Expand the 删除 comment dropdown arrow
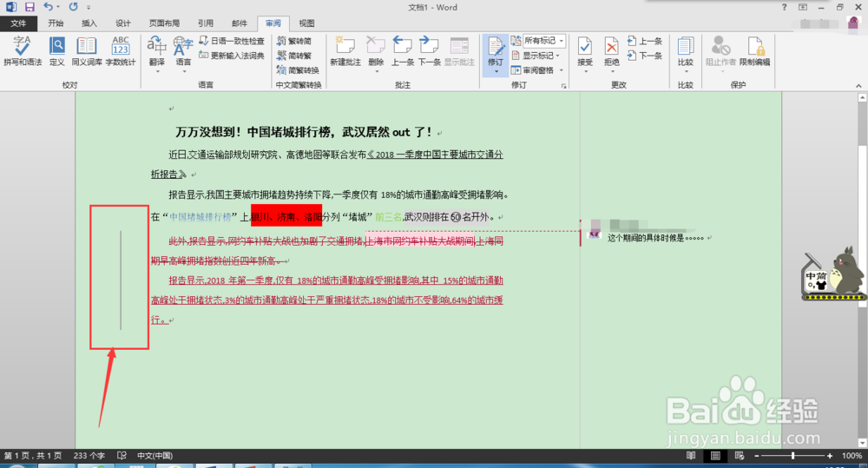 click(376, 71)
